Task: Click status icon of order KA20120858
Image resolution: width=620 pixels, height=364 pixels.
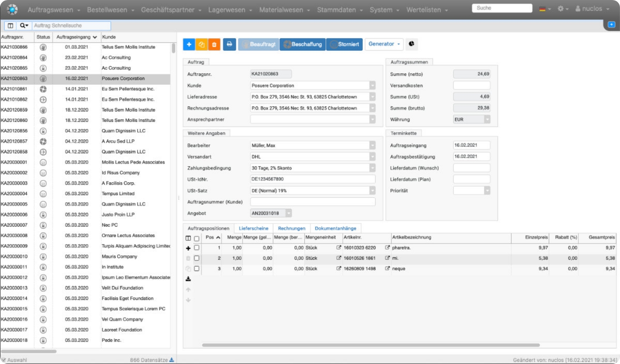Action: tap(43, 152)
